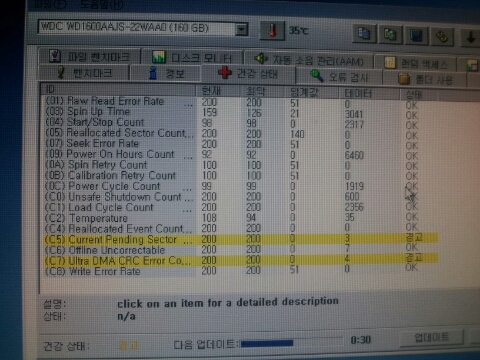480x360 pixels.
Task: Expand the WDC WD1600AAJS drive dropdown
Action: coord(241,30)
